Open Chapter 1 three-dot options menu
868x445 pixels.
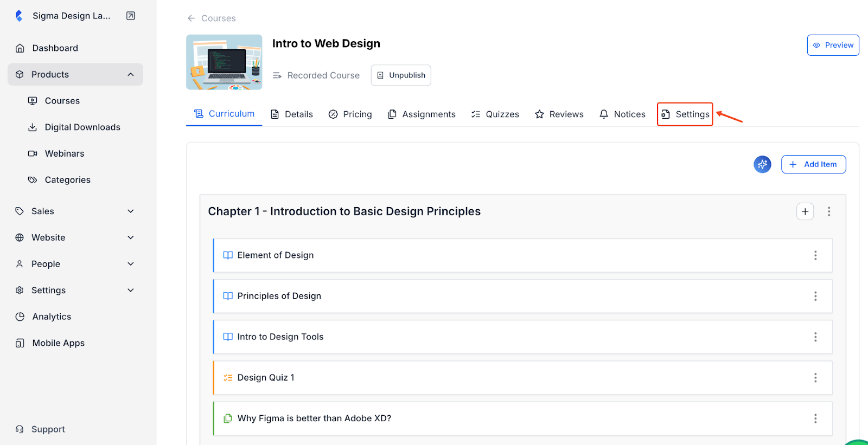click(829, 211)
